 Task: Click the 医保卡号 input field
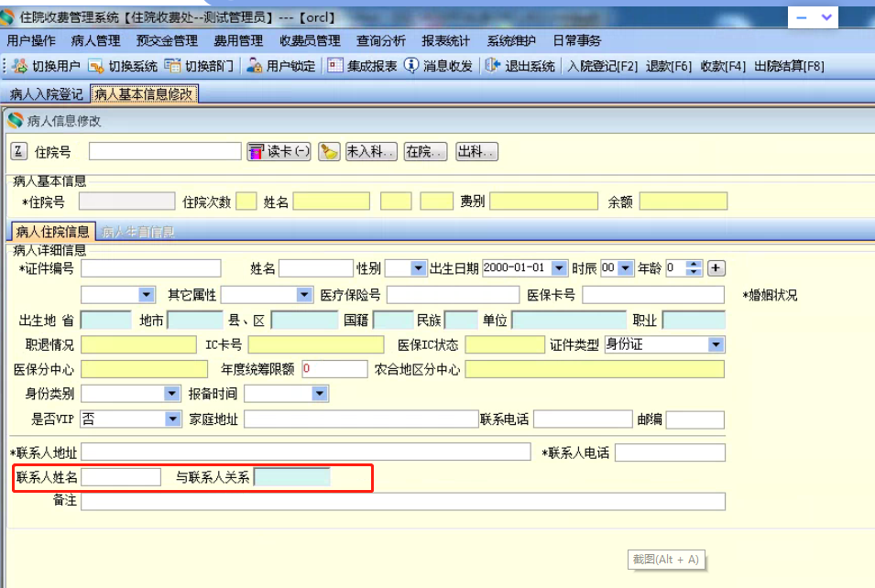point(653,295)
